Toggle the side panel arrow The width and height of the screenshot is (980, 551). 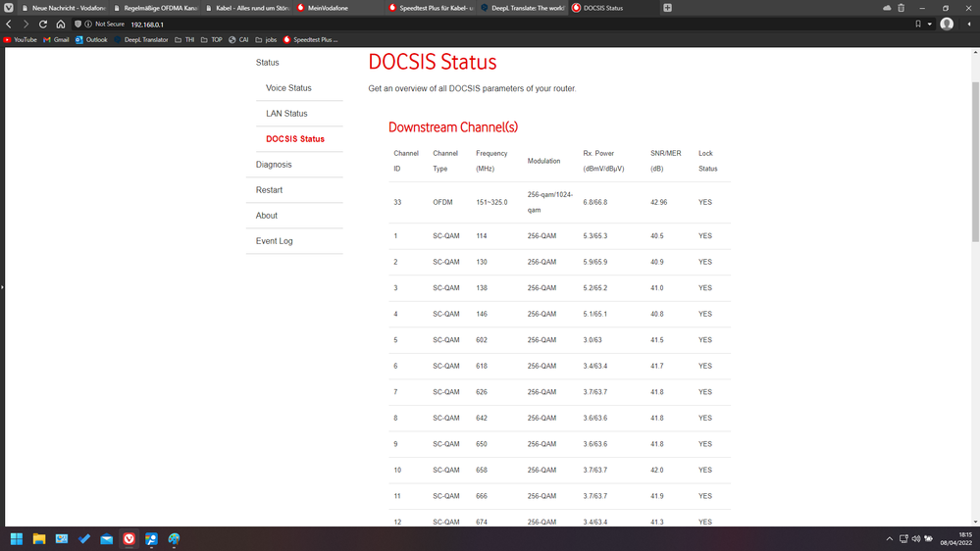[x=3, y=286]
